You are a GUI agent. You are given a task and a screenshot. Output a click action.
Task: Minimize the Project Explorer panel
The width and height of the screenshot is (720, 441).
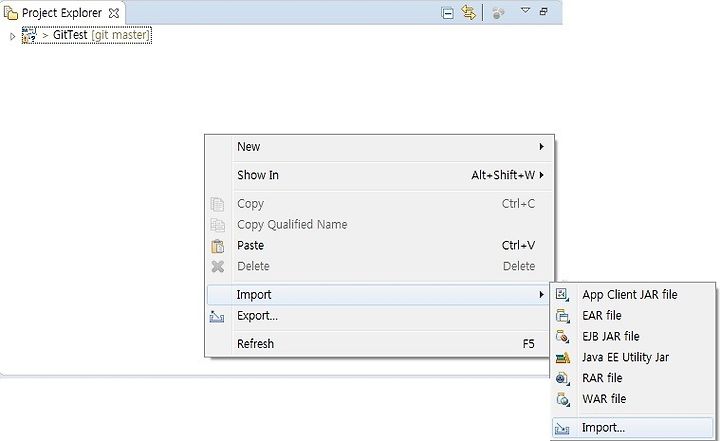point(544,11)
